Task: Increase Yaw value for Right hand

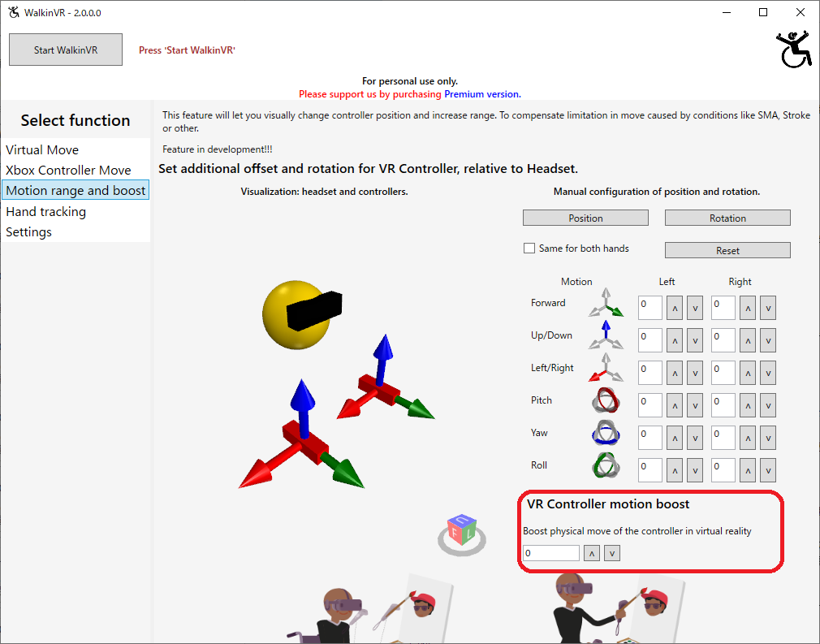Action: [748, 438]
